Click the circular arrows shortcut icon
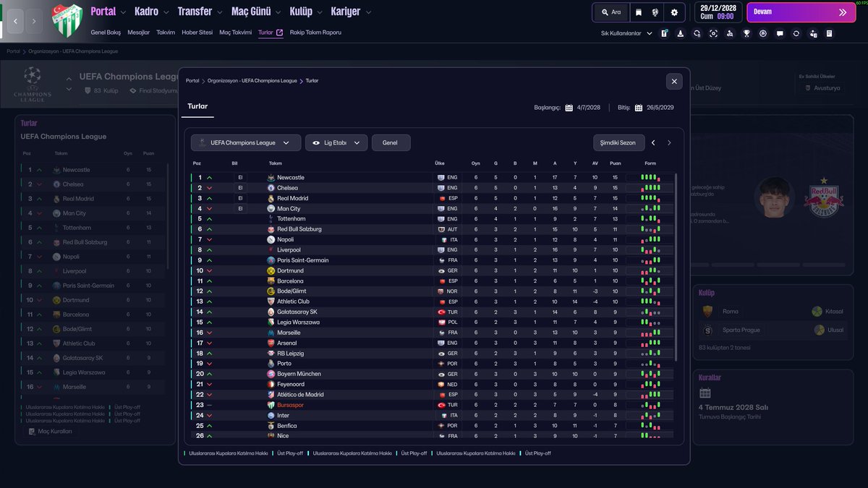Viewport: 868px width, 488px height. tap(796, 33)
